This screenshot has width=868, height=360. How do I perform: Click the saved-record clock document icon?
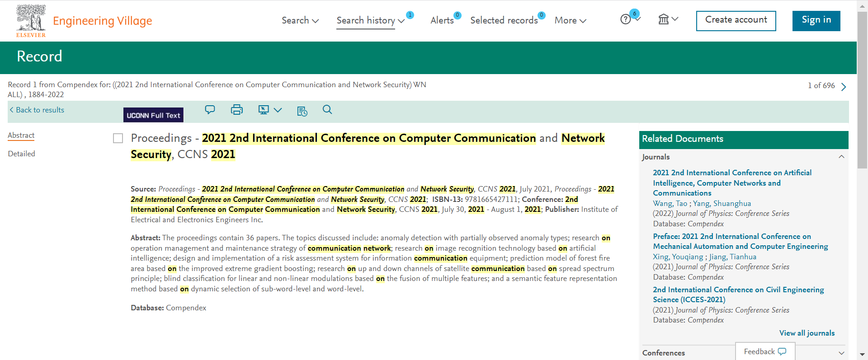point(302,111)
